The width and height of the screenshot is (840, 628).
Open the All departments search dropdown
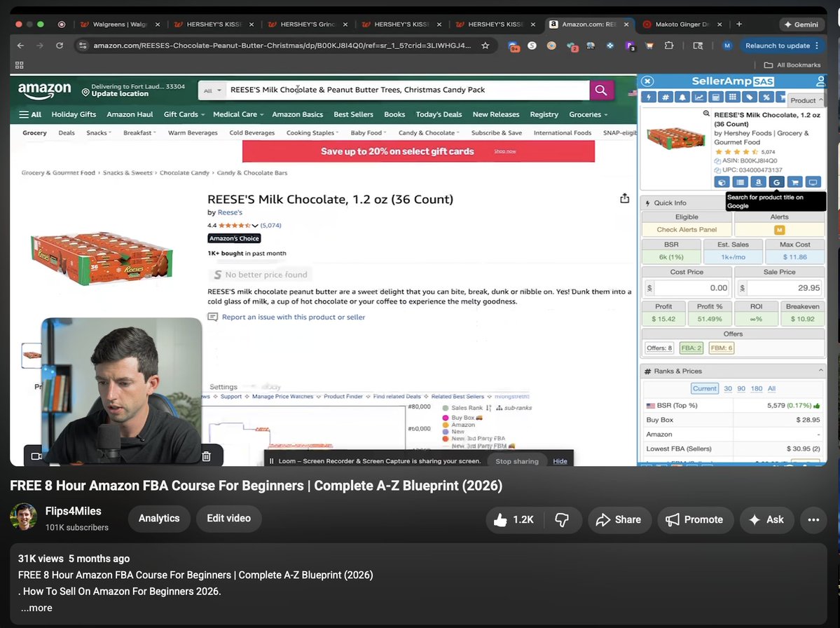pos(212,90)
